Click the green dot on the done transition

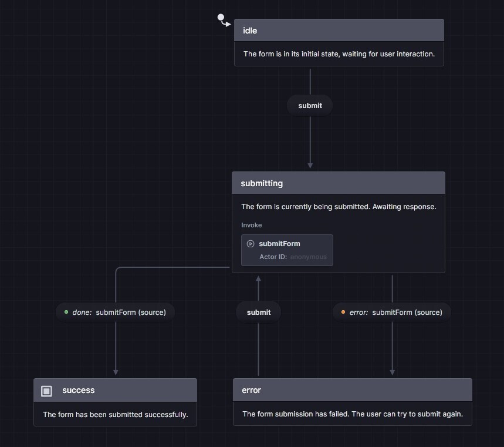point(66,312)
